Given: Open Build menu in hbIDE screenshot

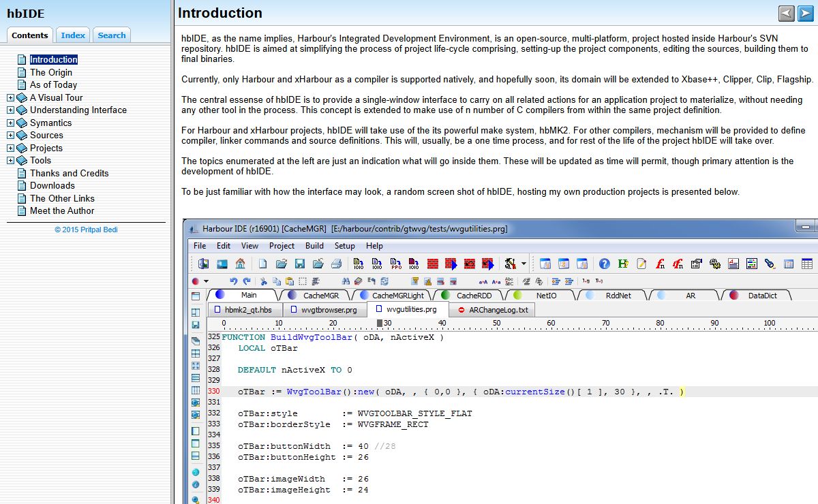Looking at the screenshot, I should pyautogui.click(x=314, y=246).
